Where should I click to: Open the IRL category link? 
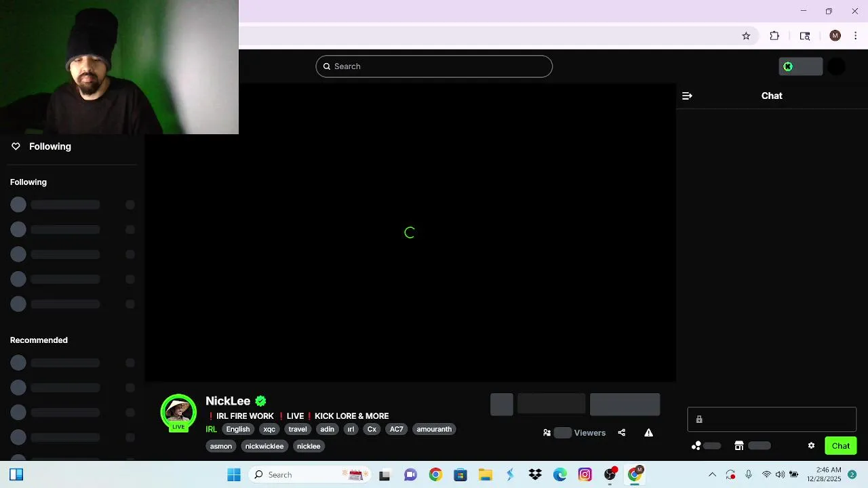[x=212, y=429]
